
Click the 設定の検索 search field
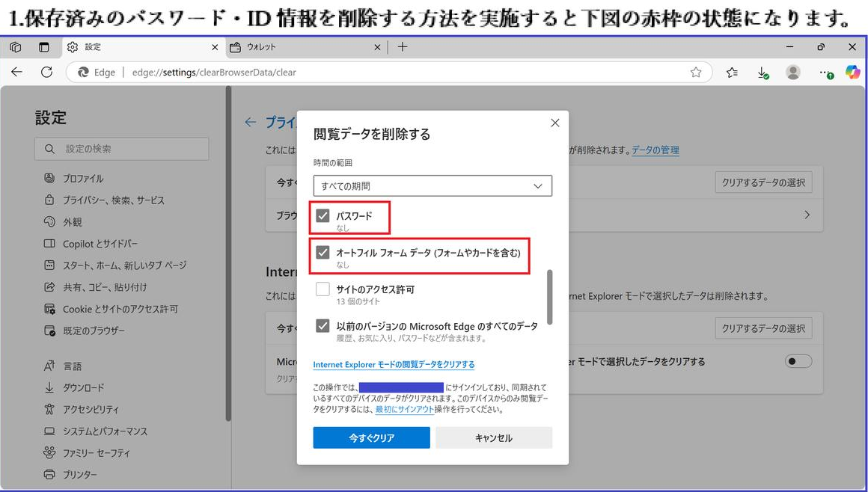coord(122,149)
